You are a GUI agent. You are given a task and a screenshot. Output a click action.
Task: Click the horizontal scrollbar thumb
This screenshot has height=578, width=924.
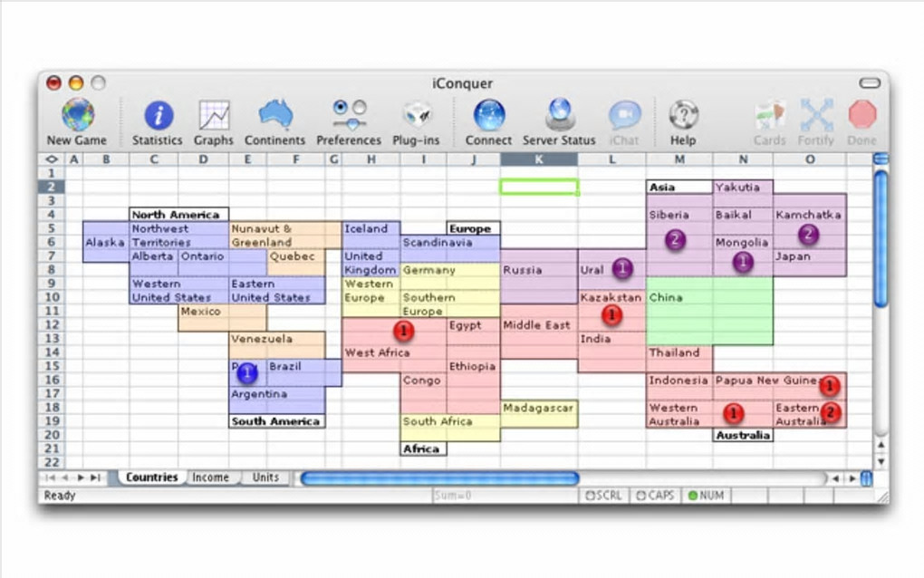click(x=439, y=478)
